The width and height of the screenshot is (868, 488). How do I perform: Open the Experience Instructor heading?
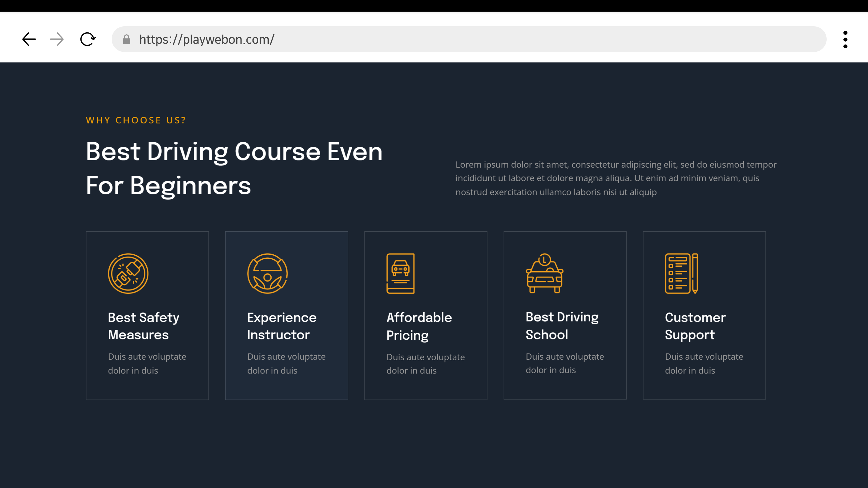pos(282,326)
